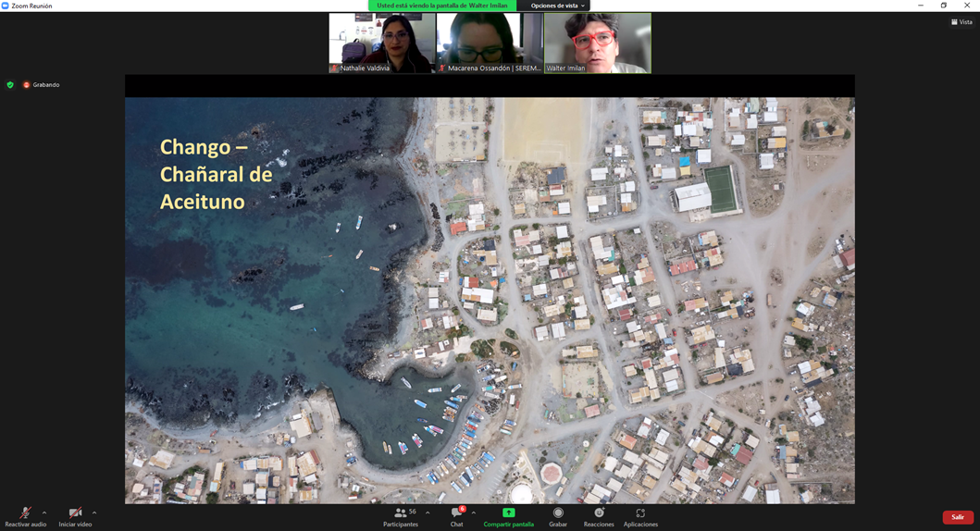
Task: Select Walter Imilan's video thumbnail
Action: point(598,43)
